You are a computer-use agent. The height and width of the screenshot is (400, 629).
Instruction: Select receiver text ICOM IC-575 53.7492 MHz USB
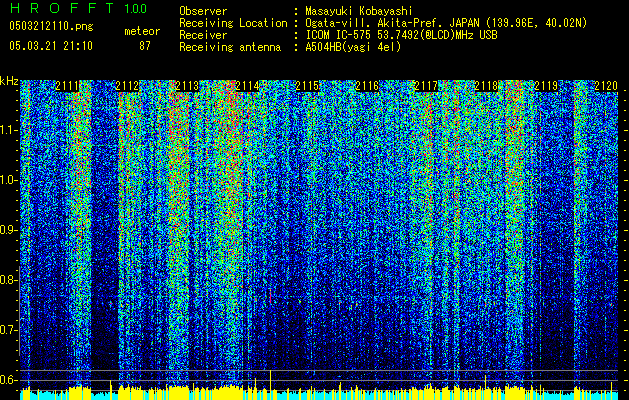click(x=401, y=35)
